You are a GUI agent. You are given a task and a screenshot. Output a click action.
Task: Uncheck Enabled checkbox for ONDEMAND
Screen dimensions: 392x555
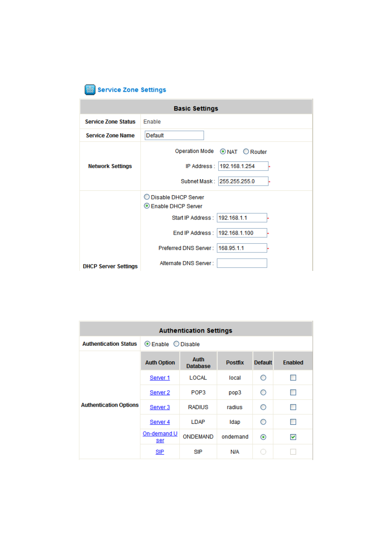click(x=293, y=437)
